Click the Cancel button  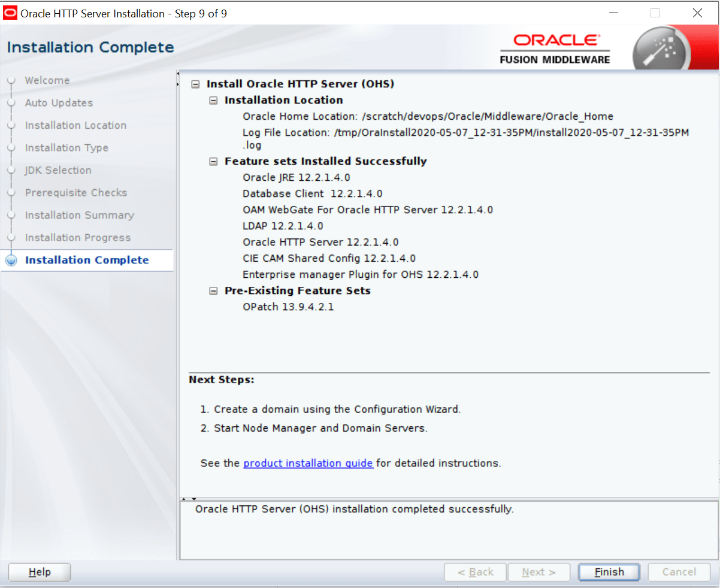pyautogui.click(x=679, y=572)
